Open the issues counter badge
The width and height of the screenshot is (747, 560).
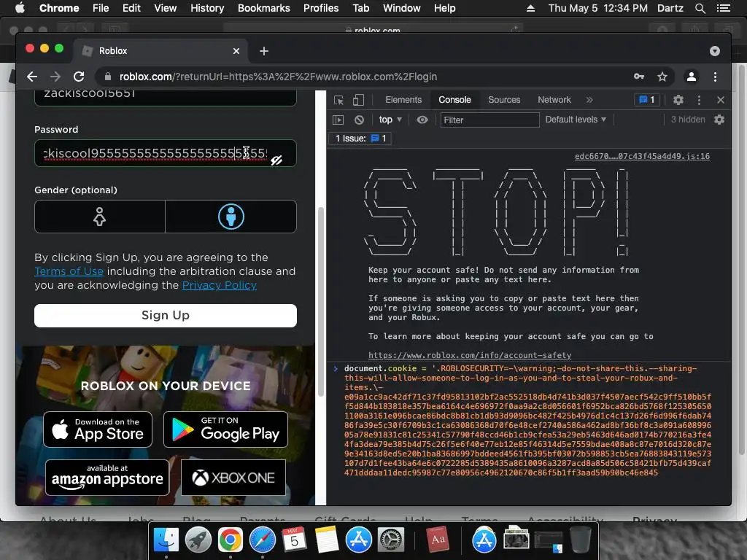(x=647, y=100)
